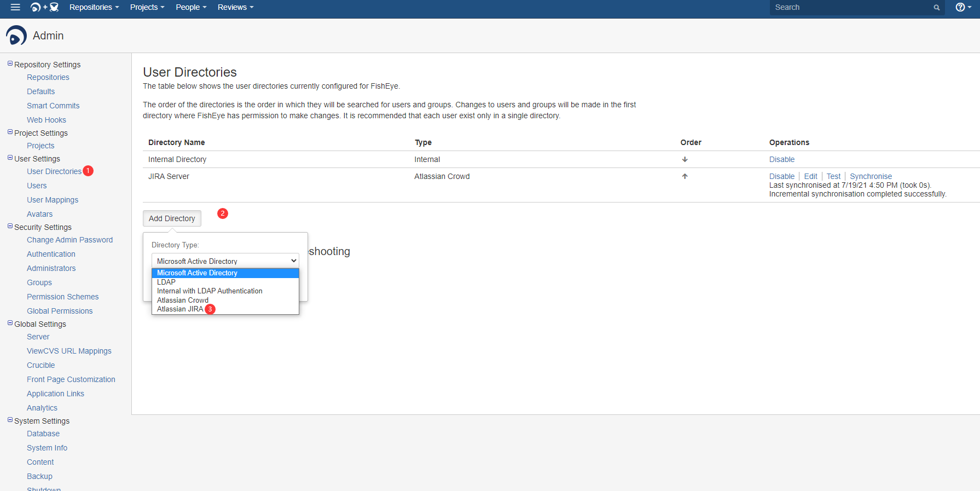
Task: Edit the JIRA Server directory
Action: [x=810, y=176]
